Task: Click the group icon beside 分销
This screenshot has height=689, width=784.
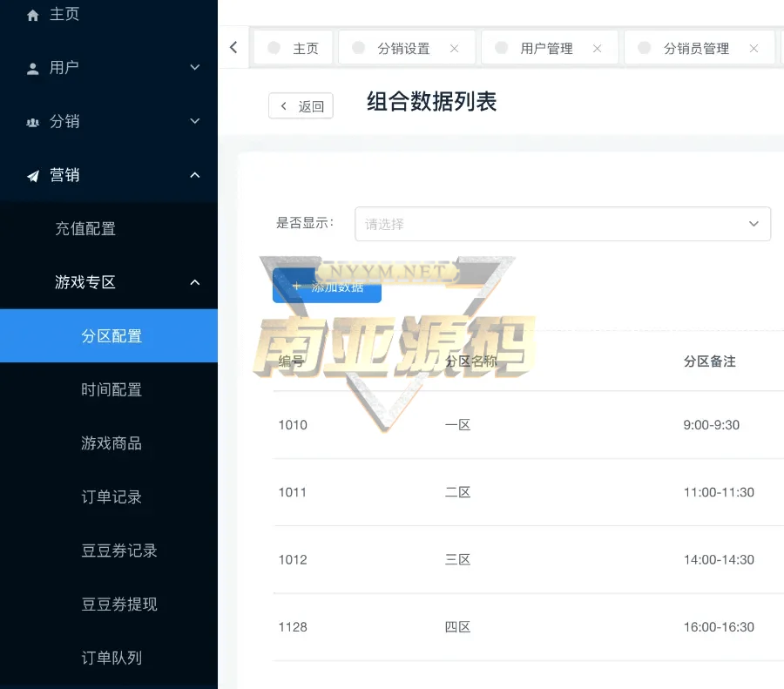Action: tap(33, 122)
